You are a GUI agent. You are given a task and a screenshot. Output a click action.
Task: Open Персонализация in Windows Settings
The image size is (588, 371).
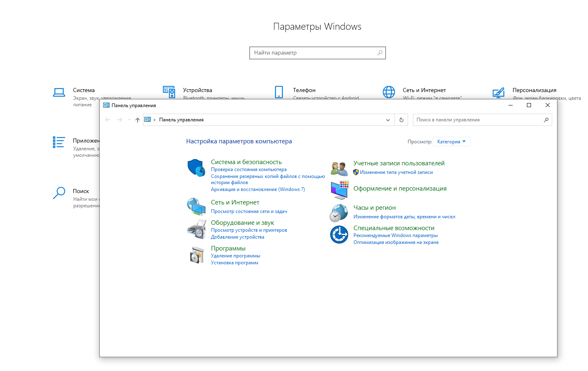click(534, 90)
